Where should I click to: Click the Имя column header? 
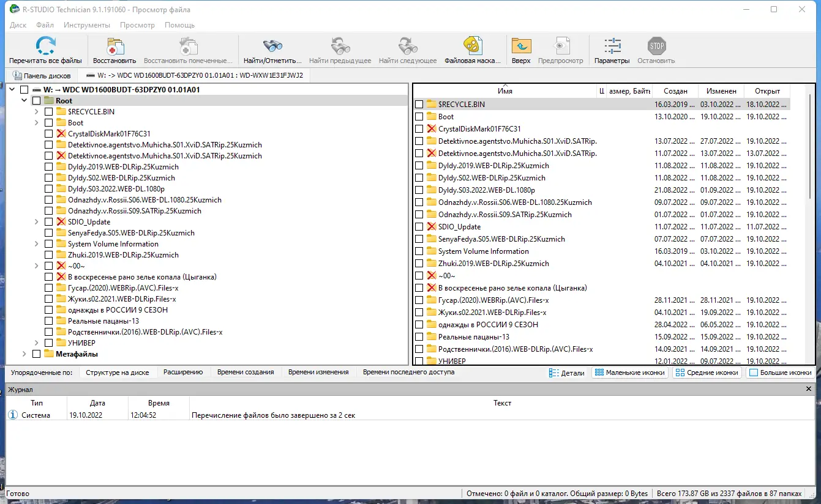point(505,91)
